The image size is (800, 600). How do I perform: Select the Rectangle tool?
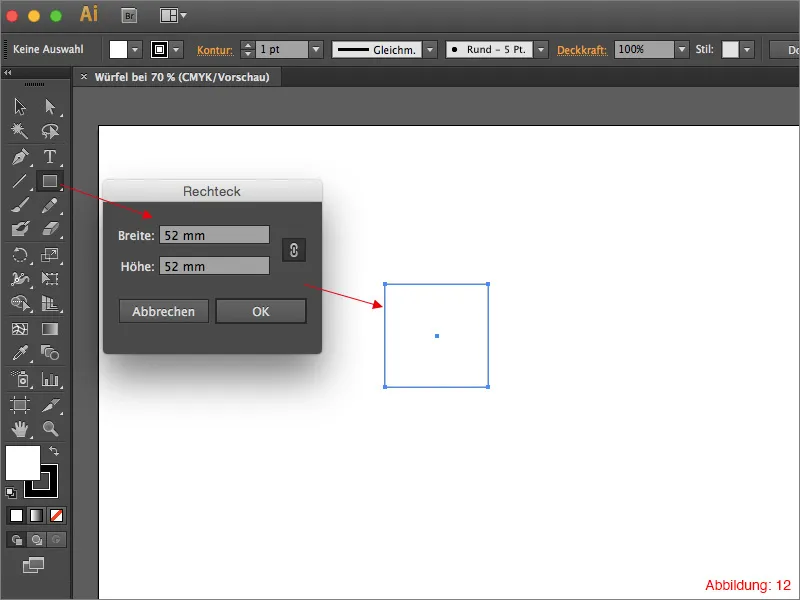pyautogui.click(x=49, y=181)
